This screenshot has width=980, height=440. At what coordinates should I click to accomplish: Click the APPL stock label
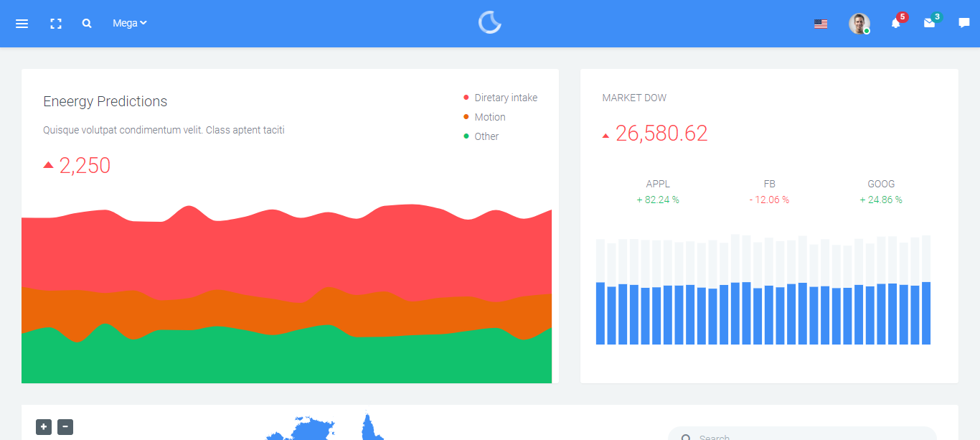click(658, 184)
